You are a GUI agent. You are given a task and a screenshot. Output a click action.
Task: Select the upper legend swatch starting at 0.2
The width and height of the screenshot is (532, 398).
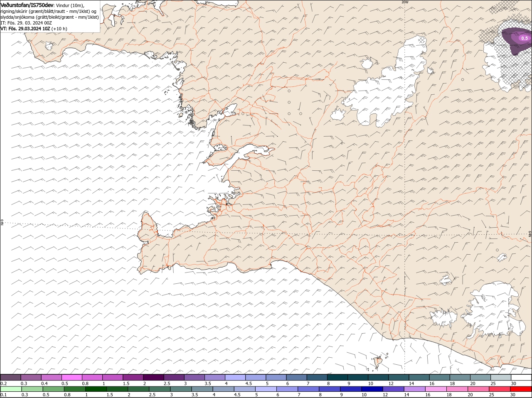[10, 377]
